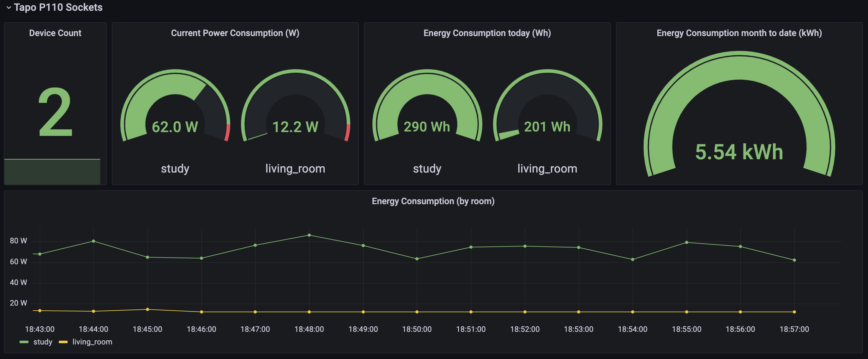Image resolution: width=868 pixels, height=359 pixels.
Task: Click the green study legend color swatch
Action: pyautogui.click(x=24, y=342)
